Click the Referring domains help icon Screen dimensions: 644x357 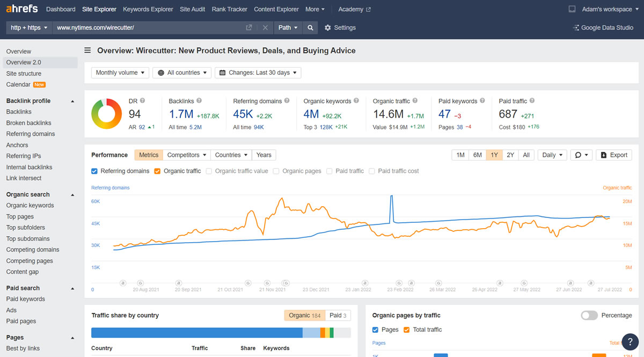point(287,100)
